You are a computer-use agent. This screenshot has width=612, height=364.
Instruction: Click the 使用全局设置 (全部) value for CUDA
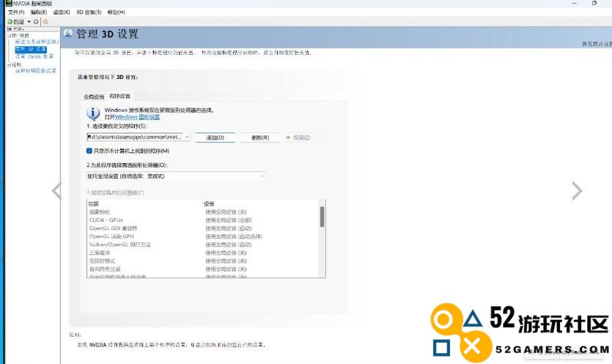pyautogui.click(x=229, y=220)
